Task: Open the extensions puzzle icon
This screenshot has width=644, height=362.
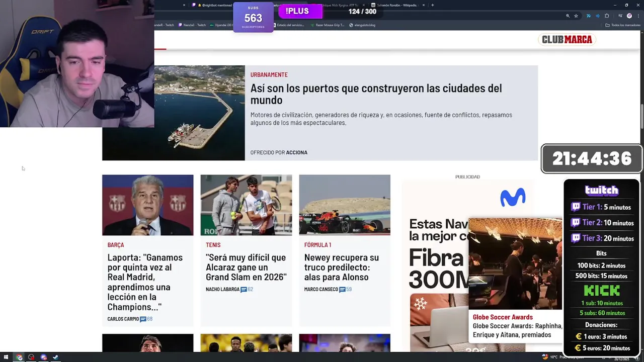Action: [607, 16]
